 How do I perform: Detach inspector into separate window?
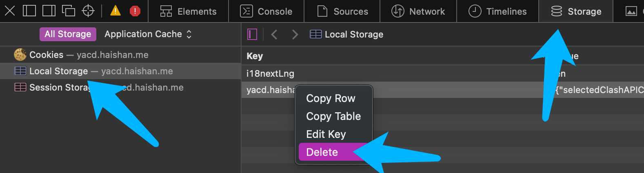pos(69,11)
